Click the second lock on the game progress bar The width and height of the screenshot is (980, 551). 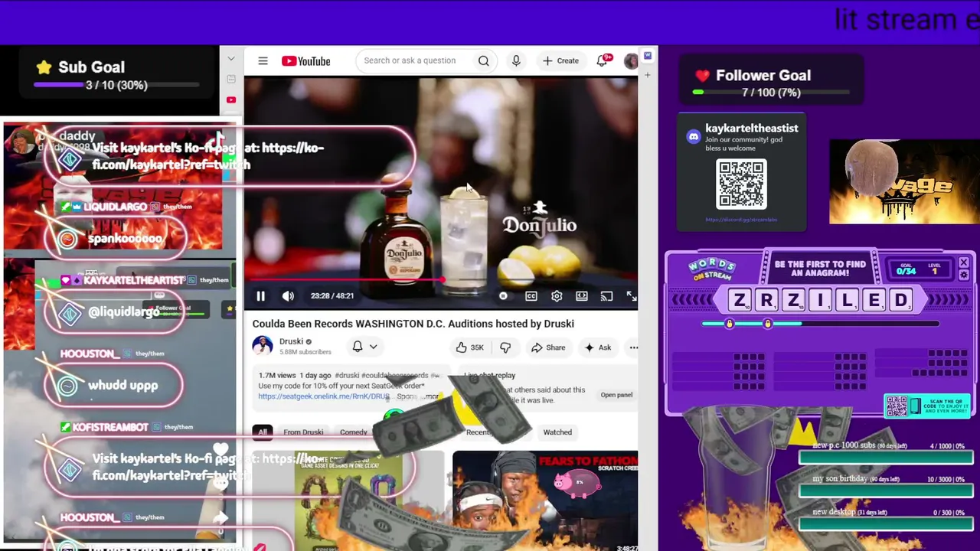coord(767,324)
